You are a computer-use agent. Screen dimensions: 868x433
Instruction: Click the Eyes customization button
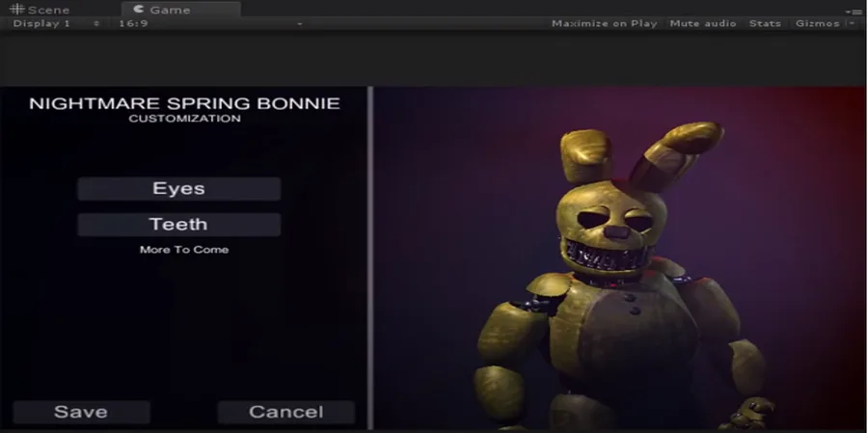coord(178,189)
